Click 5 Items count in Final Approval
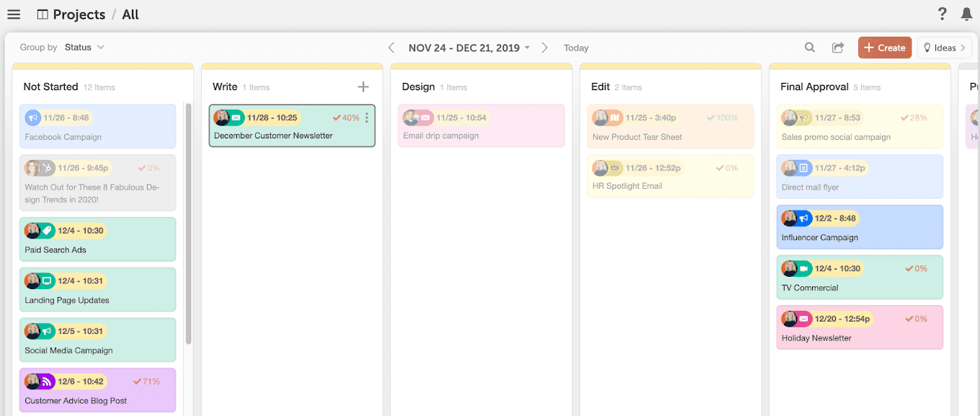Screen dimensions: 980x416 868,87
